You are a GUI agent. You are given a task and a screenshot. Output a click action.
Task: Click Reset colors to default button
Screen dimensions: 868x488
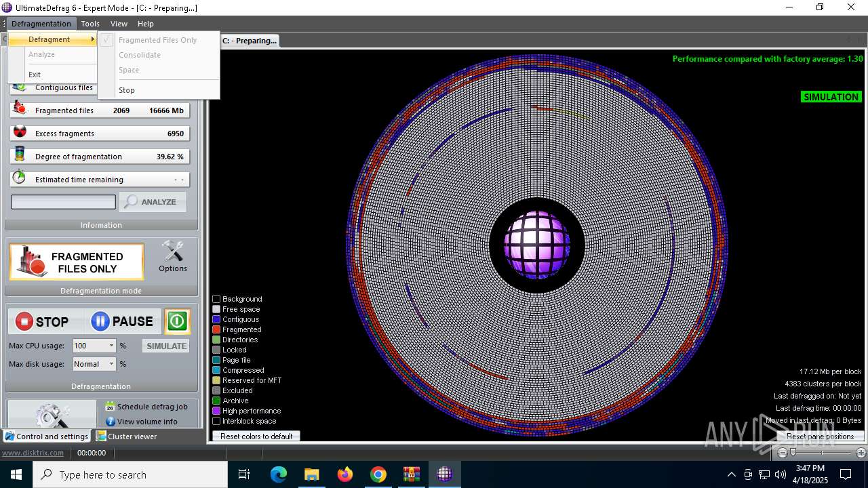pyautogui.click(x=256, y=436)
